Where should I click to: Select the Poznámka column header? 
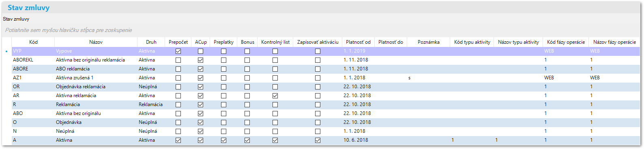point(428,42)
